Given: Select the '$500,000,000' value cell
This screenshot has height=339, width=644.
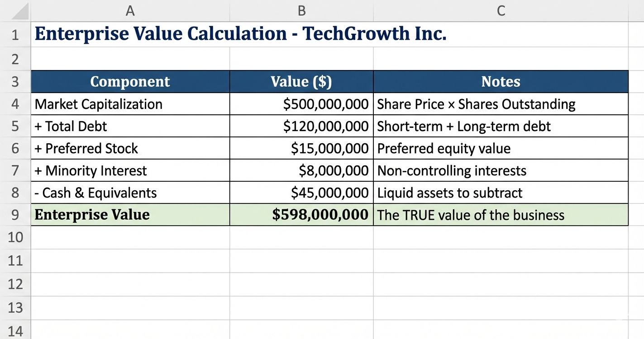Looking at the screenshot, I should pos(301,104).
